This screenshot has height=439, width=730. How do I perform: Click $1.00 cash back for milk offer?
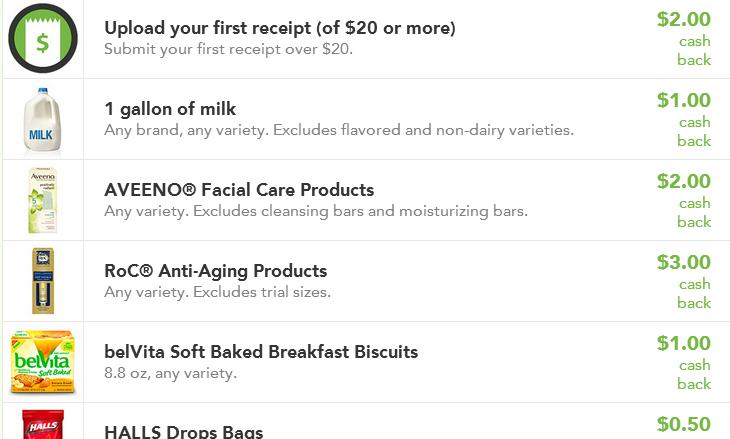coord(684,120)
